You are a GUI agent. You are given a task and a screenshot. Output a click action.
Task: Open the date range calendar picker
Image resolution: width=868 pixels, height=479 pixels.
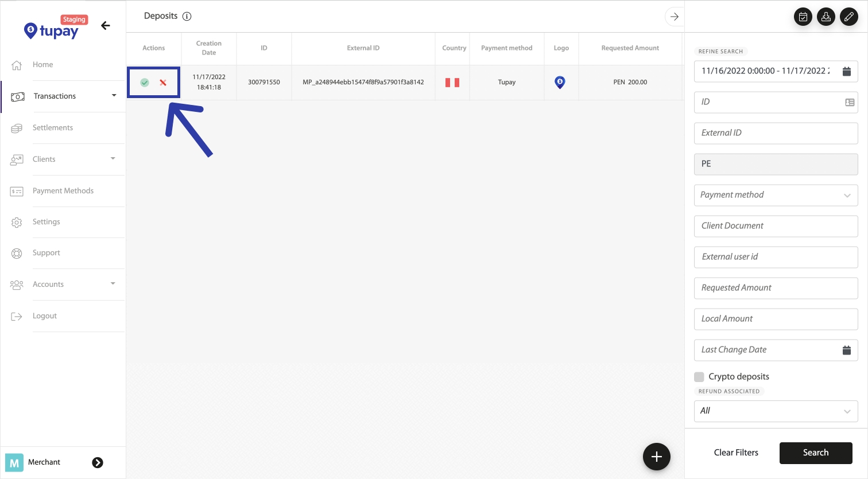point(846,71)
